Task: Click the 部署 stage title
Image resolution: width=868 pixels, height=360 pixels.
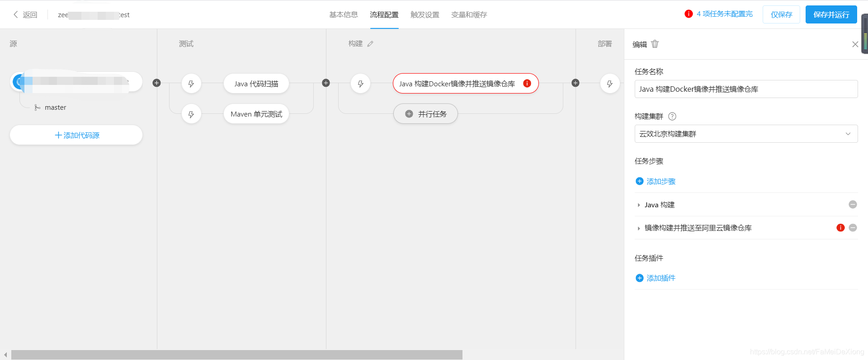Action: 605,44
